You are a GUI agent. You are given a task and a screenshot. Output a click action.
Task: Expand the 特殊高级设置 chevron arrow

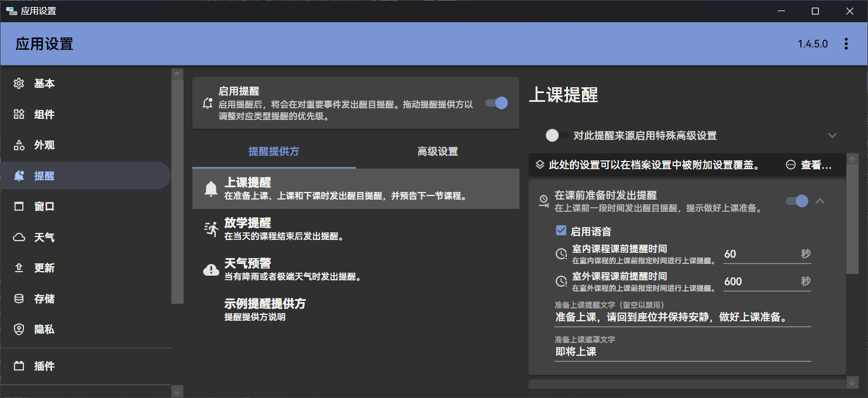832,135
